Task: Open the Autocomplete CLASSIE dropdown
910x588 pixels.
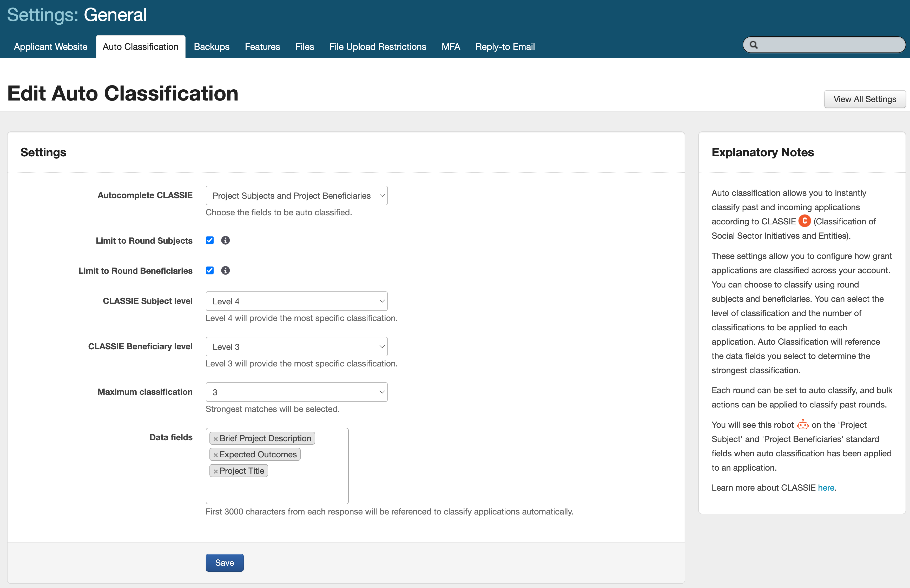Action: pos(296,196)
